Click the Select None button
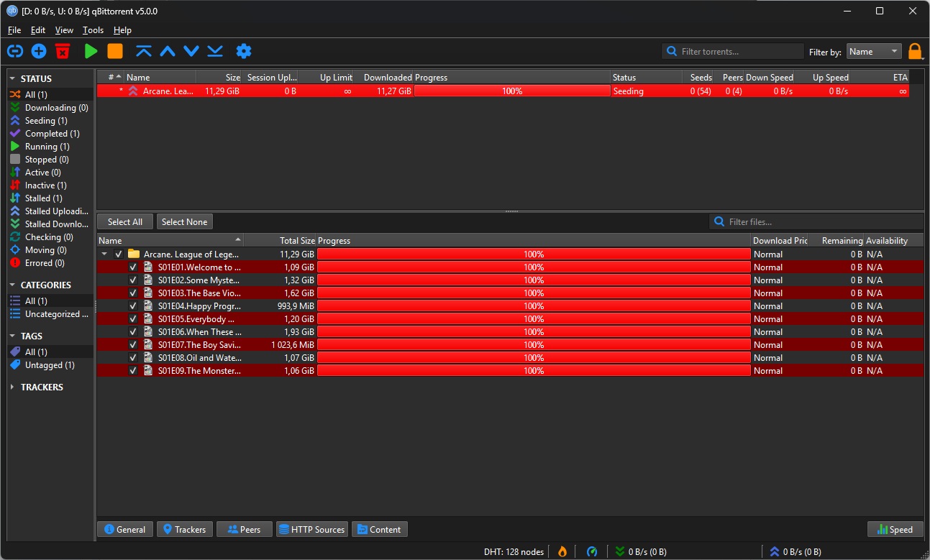 pyautogui.click(x=185, y=222)
